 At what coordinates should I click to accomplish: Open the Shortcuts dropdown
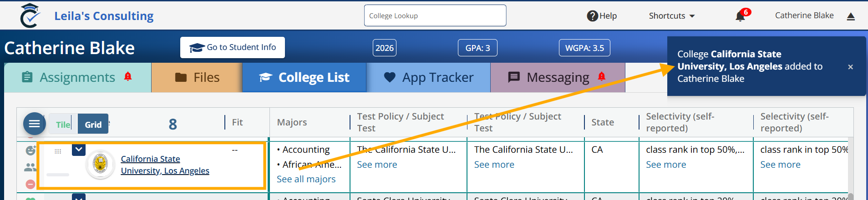click(672, 16)
